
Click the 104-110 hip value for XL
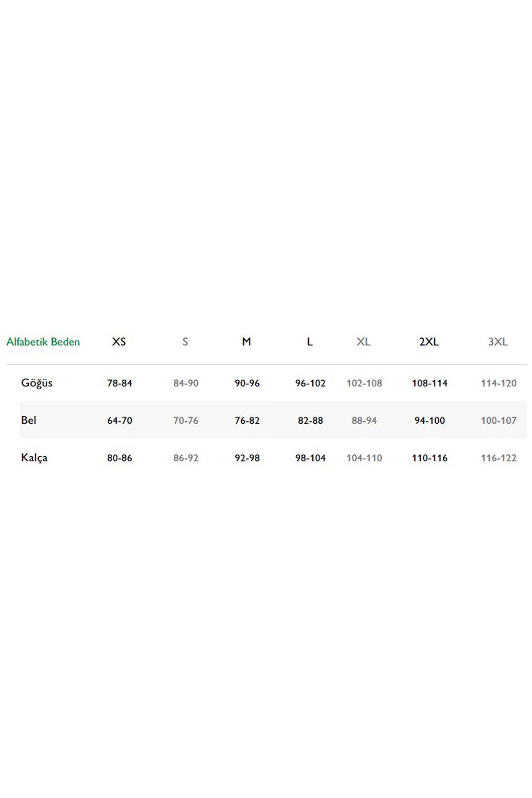click(x=364, y=458)
